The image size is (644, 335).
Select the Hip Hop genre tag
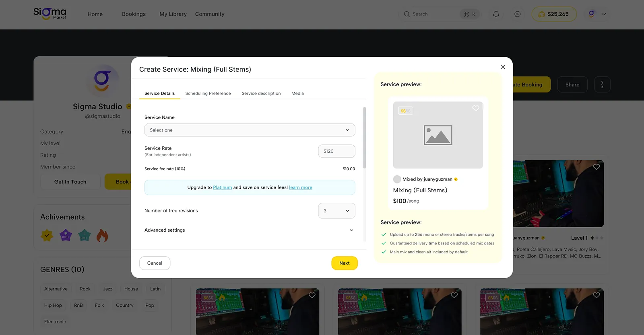tap(53, 305)
